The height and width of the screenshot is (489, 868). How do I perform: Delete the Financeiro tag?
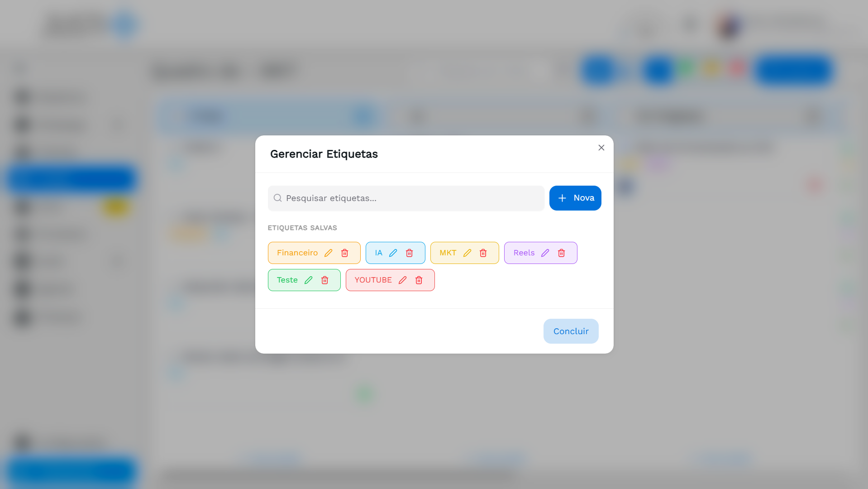(x=344, y=253)
